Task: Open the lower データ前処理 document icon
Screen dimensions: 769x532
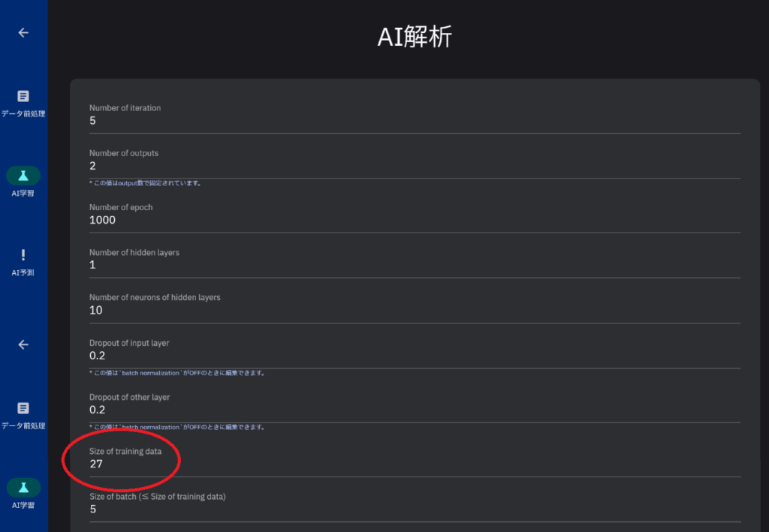Action: [x=23, y=408]
